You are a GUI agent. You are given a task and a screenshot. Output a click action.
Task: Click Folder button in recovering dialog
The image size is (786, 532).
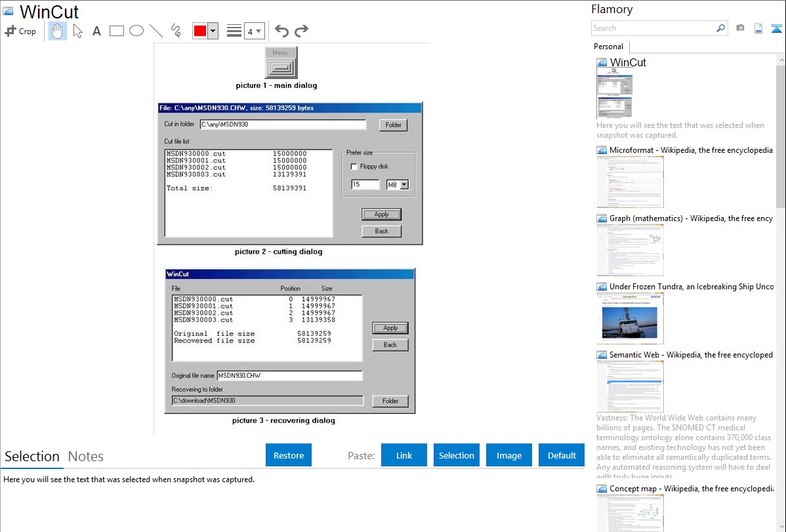tap(390, 401)
